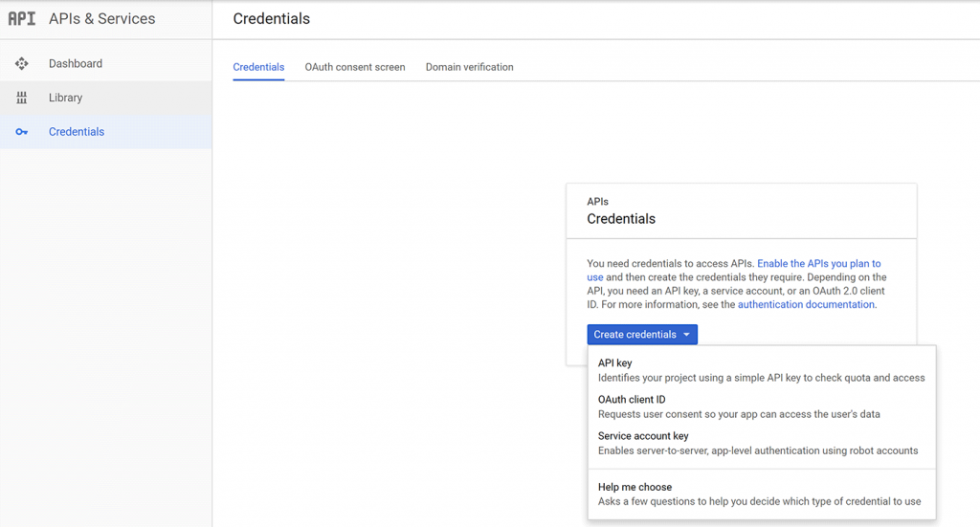980x527 pixels.
Task: Collapse the Create credentials dropdown arrow
Action: tap(686, 335)
